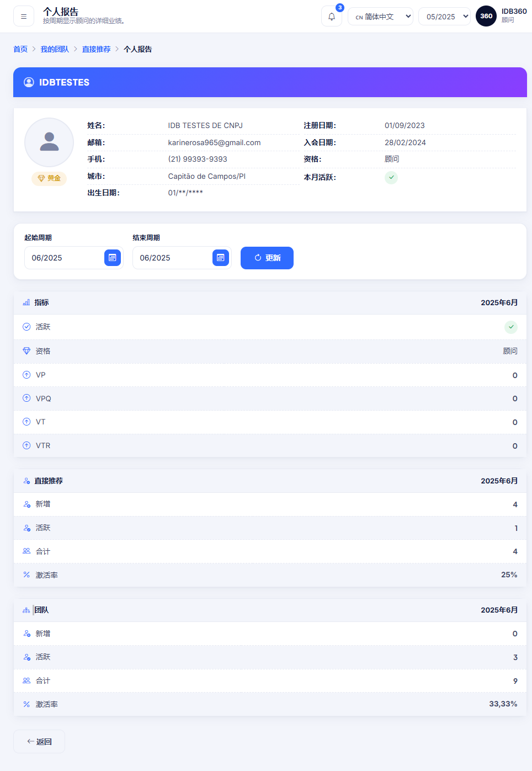
Task: Click the 黄金 gold badge
Action: click(49, 178)
